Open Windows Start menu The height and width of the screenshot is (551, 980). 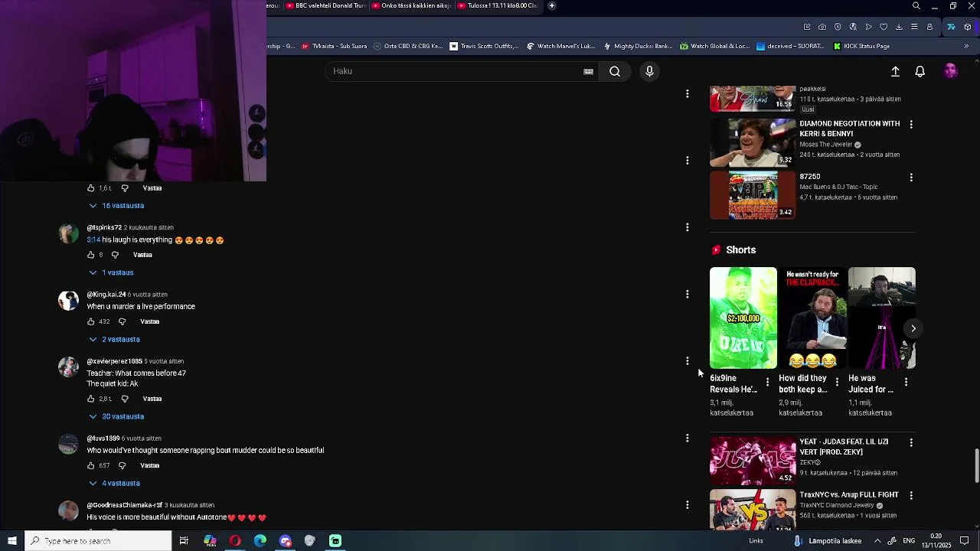pos(12,541)
